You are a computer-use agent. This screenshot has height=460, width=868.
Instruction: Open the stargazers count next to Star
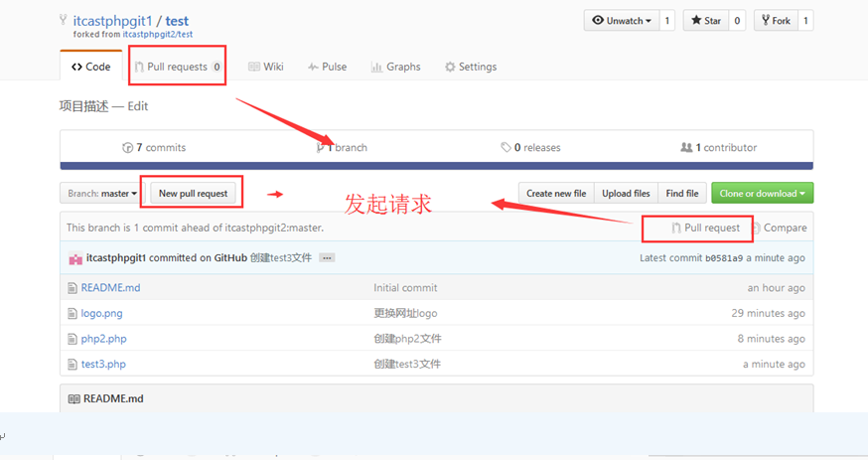point(737,21)
